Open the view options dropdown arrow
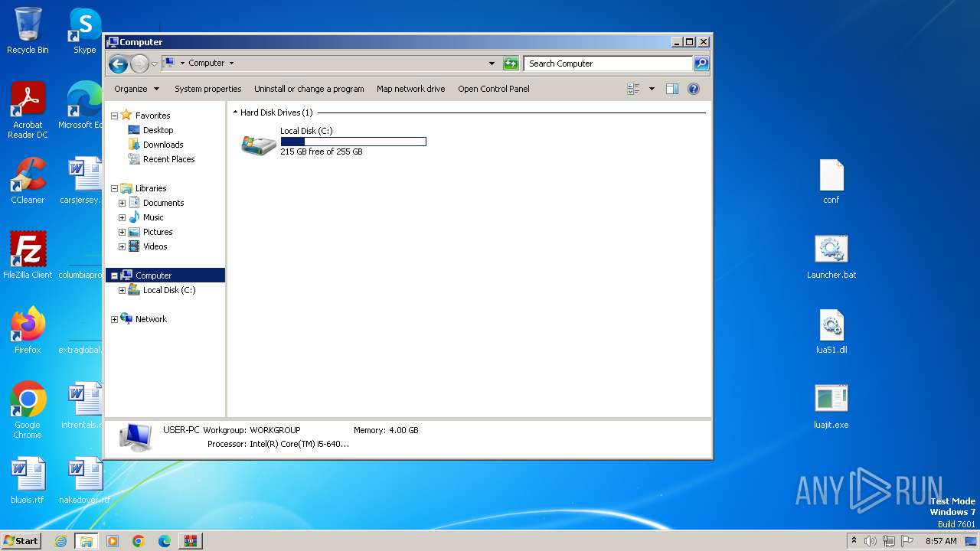Viewport: 980px width, 551px height. (x=652, y=89)
